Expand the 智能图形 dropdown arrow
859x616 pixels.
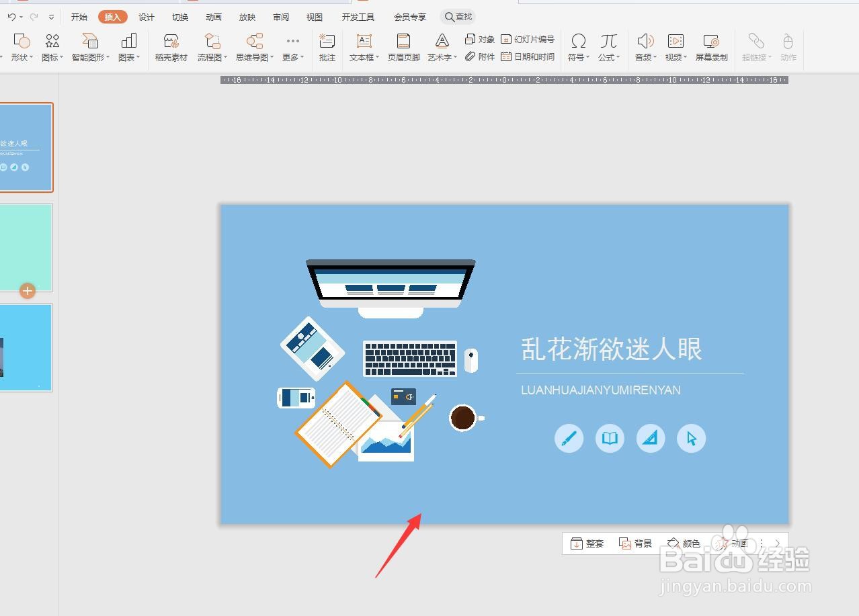click(108, 58)
